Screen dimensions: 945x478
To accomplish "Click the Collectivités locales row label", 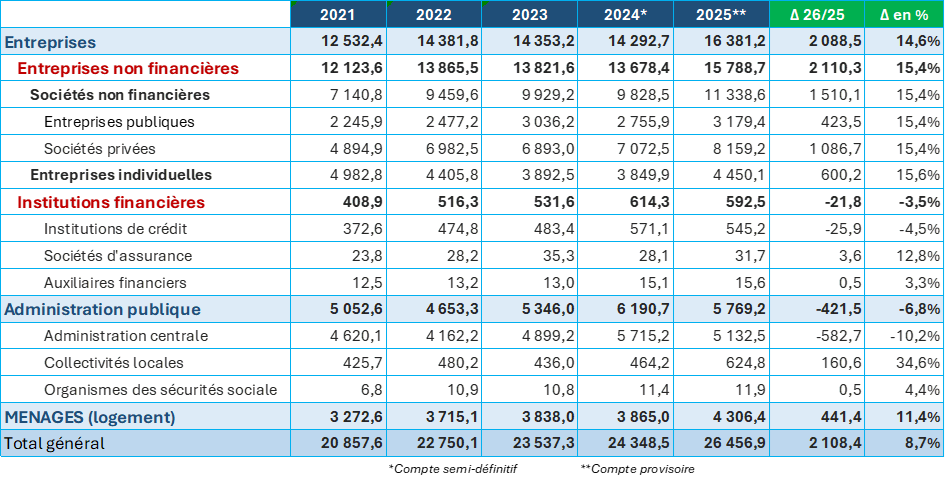I will tap(114, 363).
